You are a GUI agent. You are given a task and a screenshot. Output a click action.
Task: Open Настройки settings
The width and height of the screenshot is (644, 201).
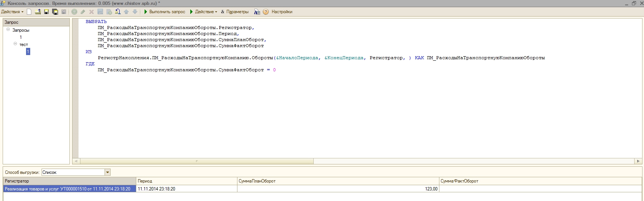coord(282,12)
